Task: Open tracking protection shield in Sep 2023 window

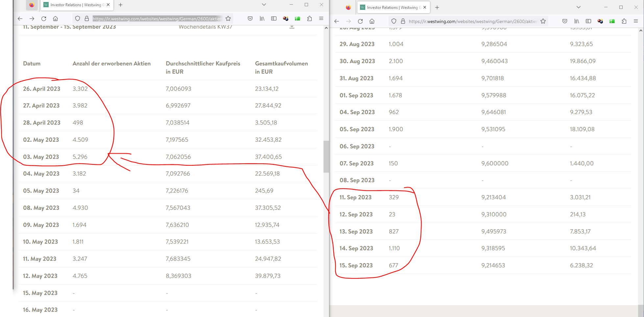Action: [394, 21]
